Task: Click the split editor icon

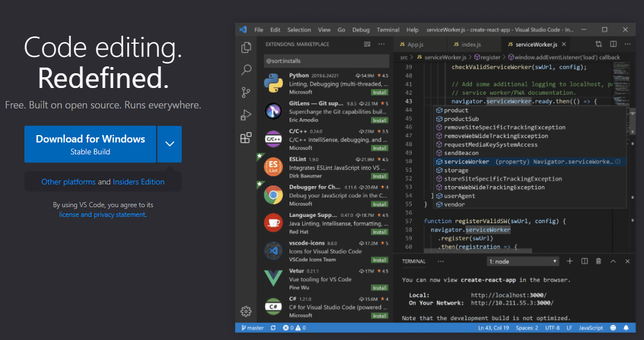Action: tap(613, 44)
